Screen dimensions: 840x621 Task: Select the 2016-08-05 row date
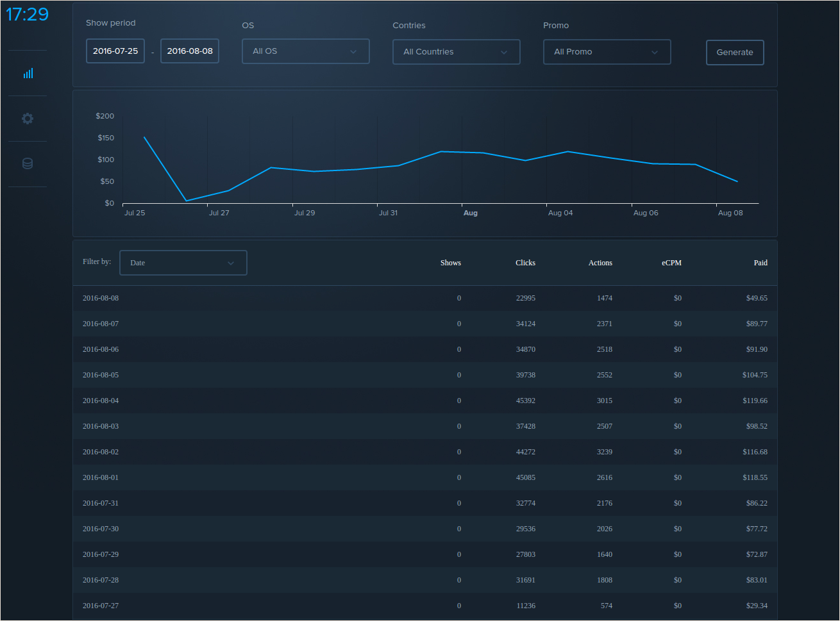click(x=101, y=375)
